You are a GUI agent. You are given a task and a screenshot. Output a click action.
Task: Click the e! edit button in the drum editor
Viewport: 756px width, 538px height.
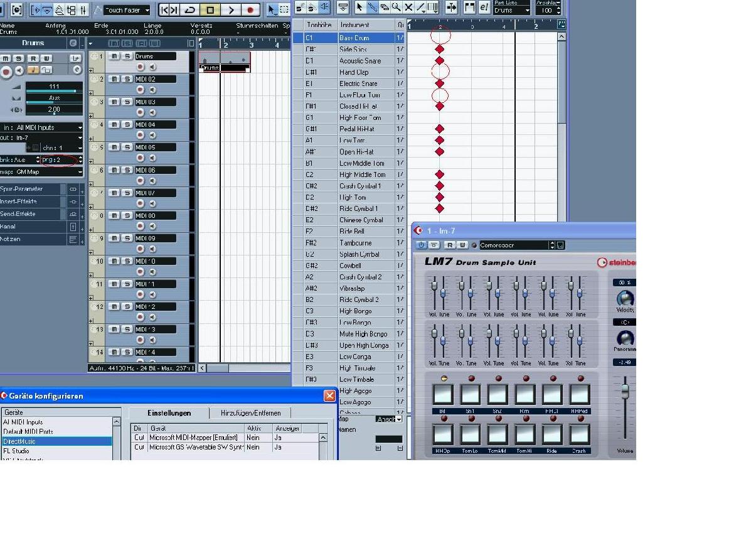(484, 7)
